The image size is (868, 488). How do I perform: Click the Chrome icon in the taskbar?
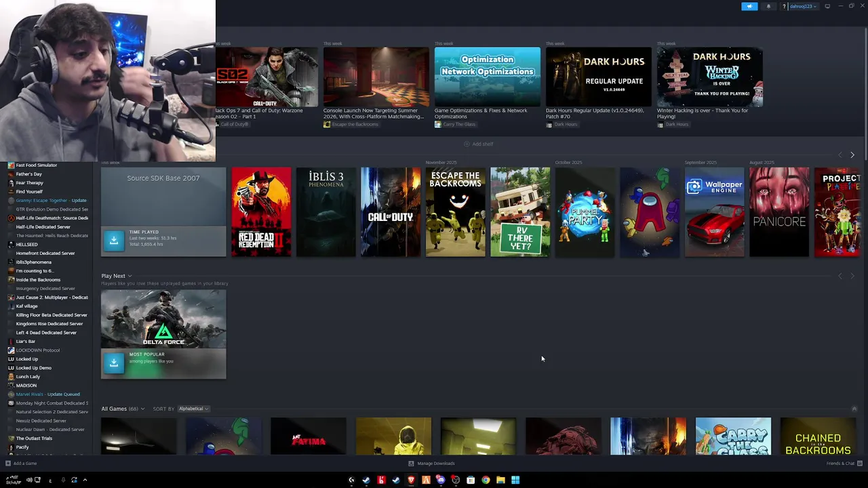pos(486,480)
